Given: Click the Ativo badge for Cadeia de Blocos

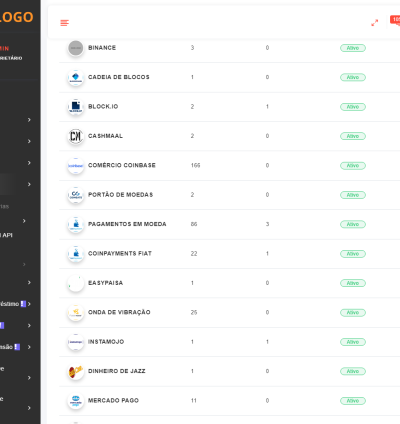Looking at the screenshot, I should click(353, 77).
